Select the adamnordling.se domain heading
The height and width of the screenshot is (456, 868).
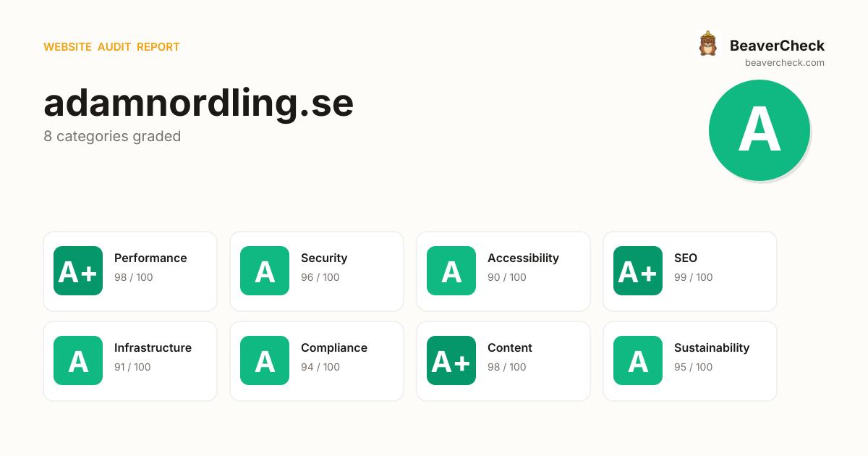click(x=199, y=103)
